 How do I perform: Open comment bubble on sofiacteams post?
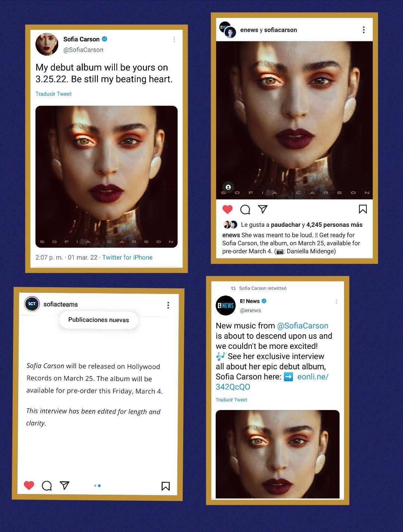pyautogui.click(x=47, y=485)
